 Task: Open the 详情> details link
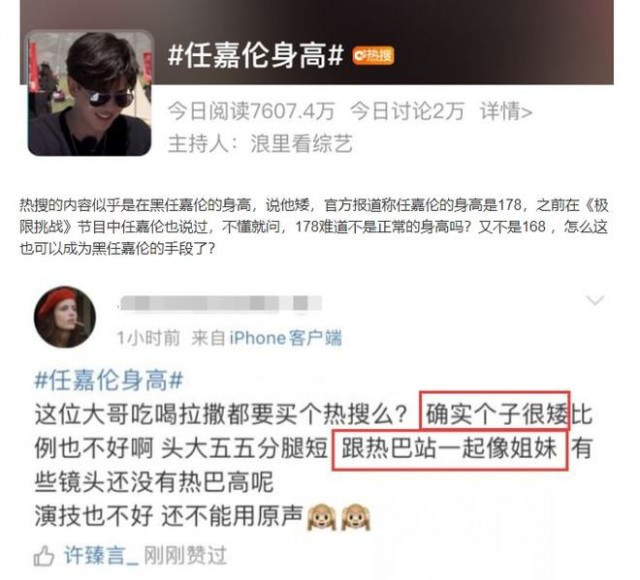click(506, 111)
